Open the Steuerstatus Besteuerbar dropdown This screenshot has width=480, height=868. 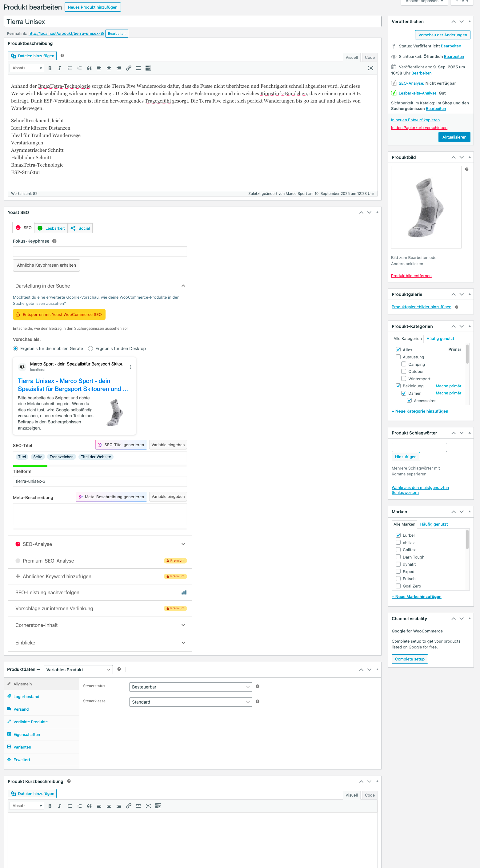[190, 687]
